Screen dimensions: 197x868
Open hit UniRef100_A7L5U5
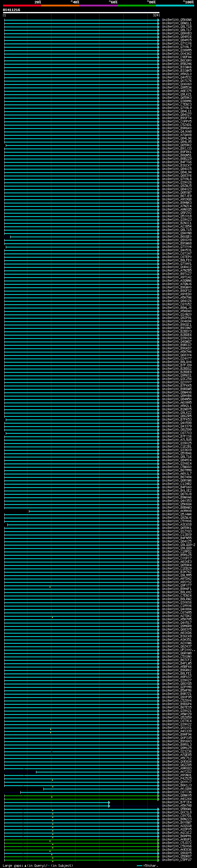click(176, 440)
